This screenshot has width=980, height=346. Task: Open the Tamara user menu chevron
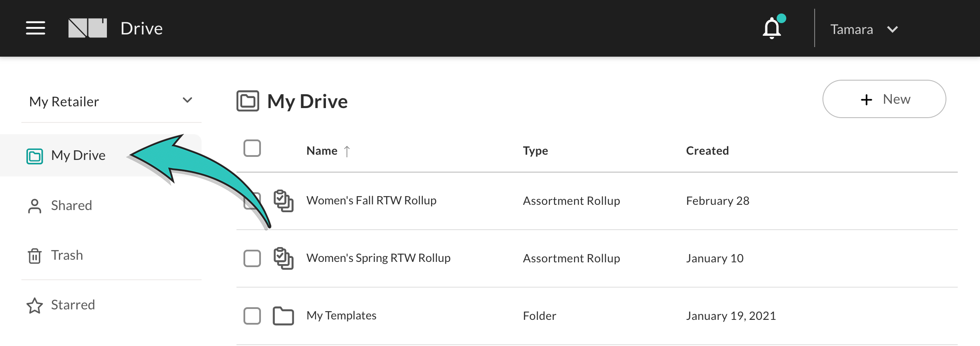point(892,29)
